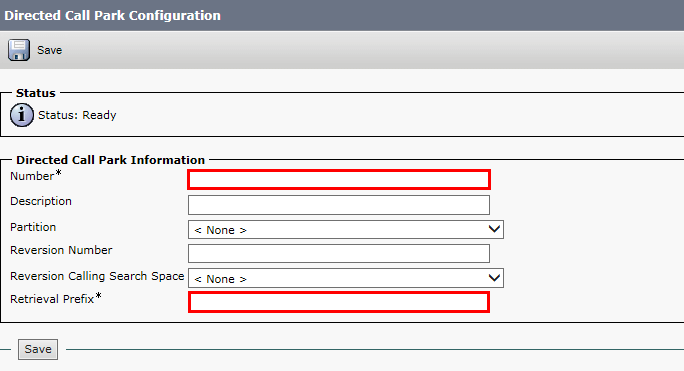Select the Save text in the top toolbar
The height and width of the screenshot is (371, 684).
point(49,50)
